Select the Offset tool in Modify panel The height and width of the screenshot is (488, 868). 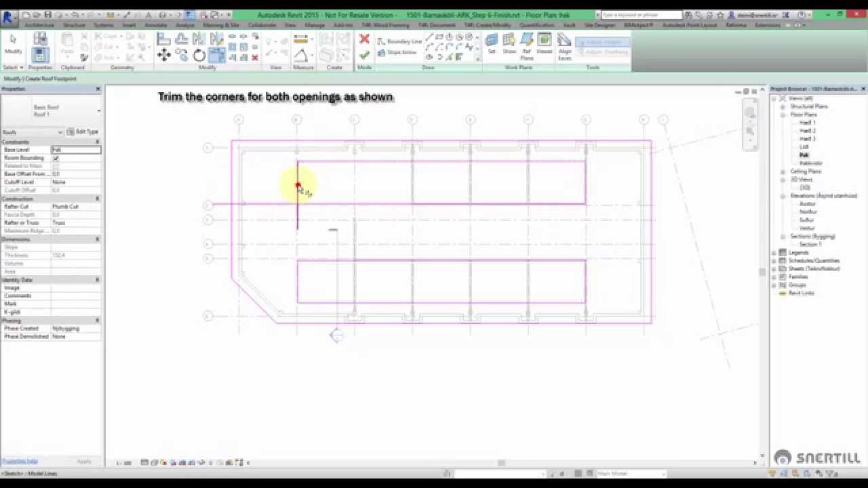tap(182, 39)
